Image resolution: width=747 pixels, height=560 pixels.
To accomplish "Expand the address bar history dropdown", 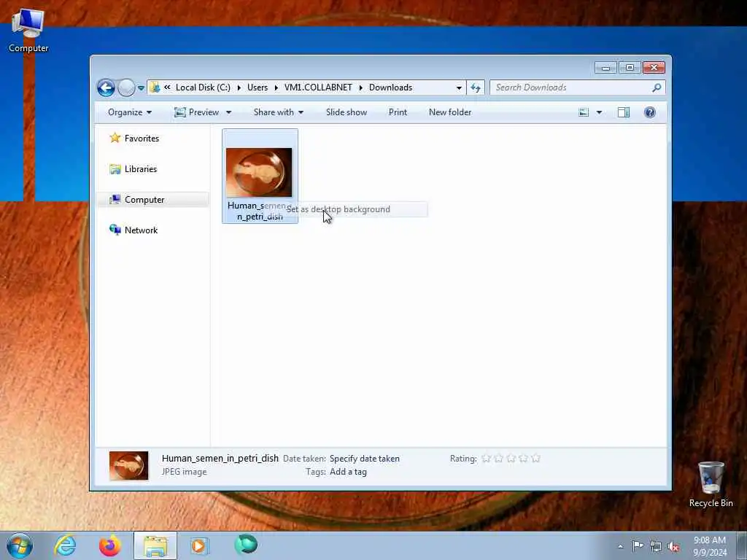I will [x=459, y=87].
